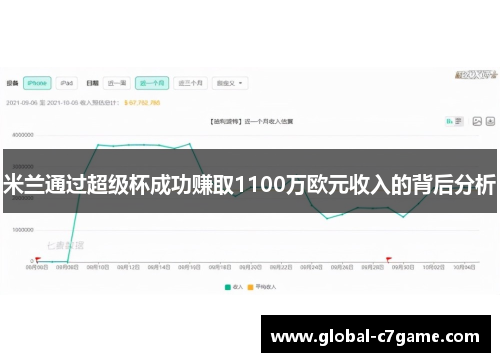Select the iPhone device toggle
500x362 pixels.
point(37,83)
